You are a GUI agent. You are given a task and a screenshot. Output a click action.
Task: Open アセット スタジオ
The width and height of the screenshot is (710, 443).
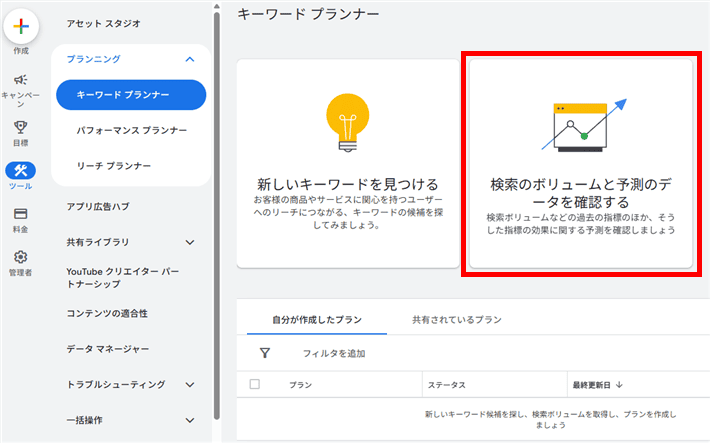[103, 24]
